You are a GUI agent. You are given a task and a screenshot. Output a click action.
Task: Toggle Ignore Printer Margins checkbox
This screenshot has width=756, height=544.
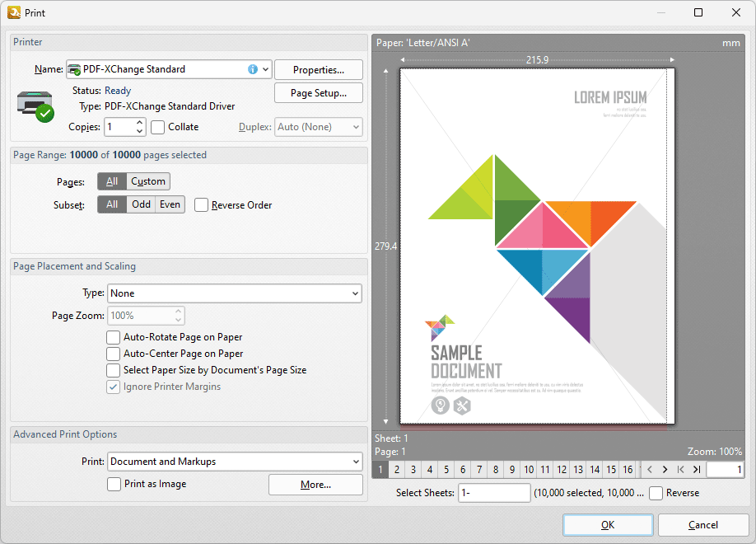[114, 387]
